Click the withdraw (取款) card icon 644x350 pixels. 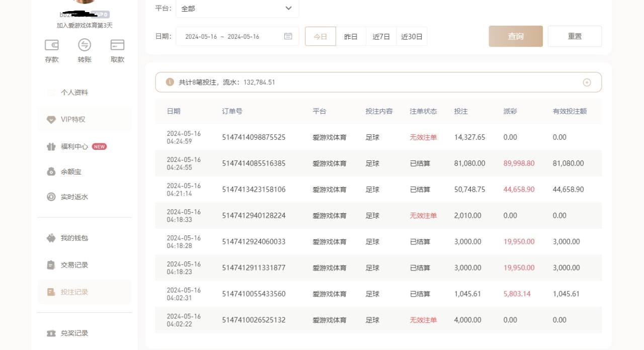pos(117,46)
